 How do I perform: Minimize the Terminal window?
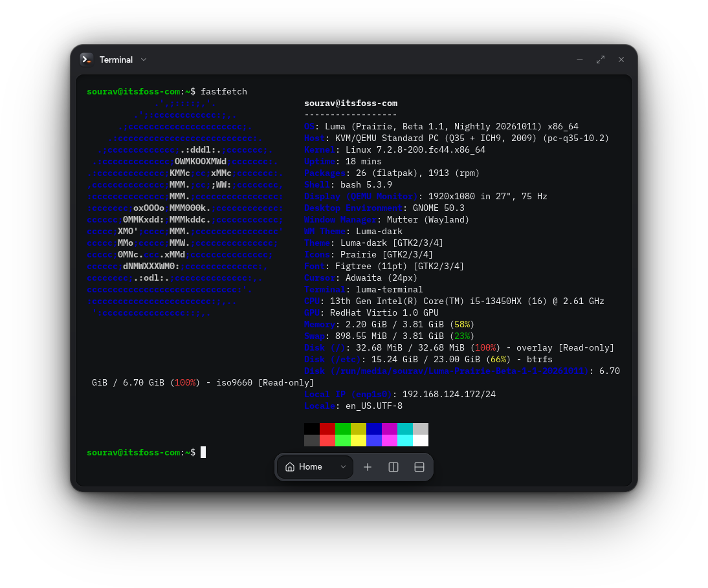(580, 60)
